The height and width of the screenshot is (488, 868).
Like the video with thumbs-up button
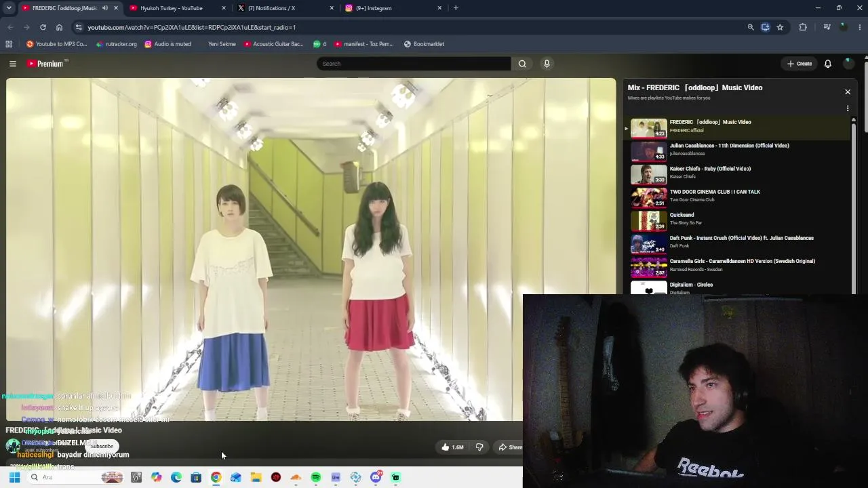tap(452, 447)
